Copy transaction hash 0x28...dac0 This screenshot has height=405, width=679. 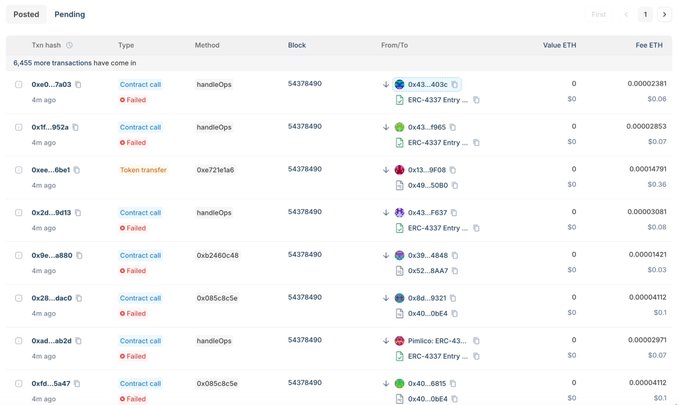[79, 298]
